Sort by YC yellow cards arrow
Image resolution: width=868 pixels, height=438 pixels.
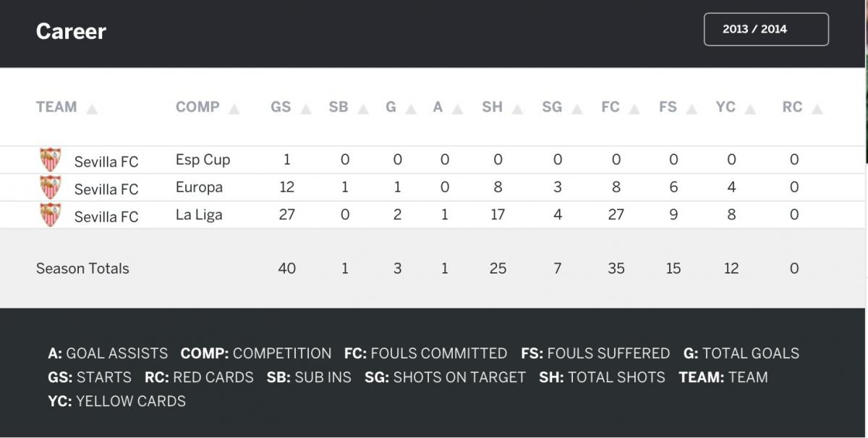[750, 110]
